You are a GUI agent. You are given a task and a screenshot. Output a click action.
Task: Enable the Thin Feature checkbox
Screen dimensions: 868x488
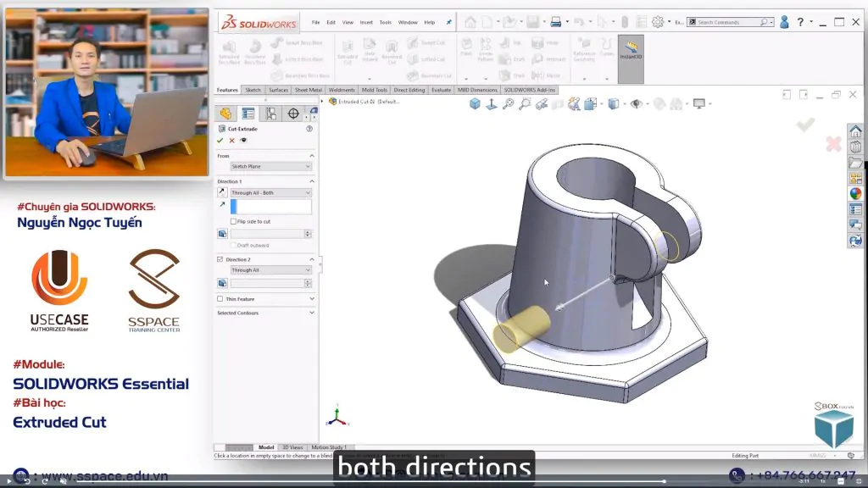click(x=220, y=299)
